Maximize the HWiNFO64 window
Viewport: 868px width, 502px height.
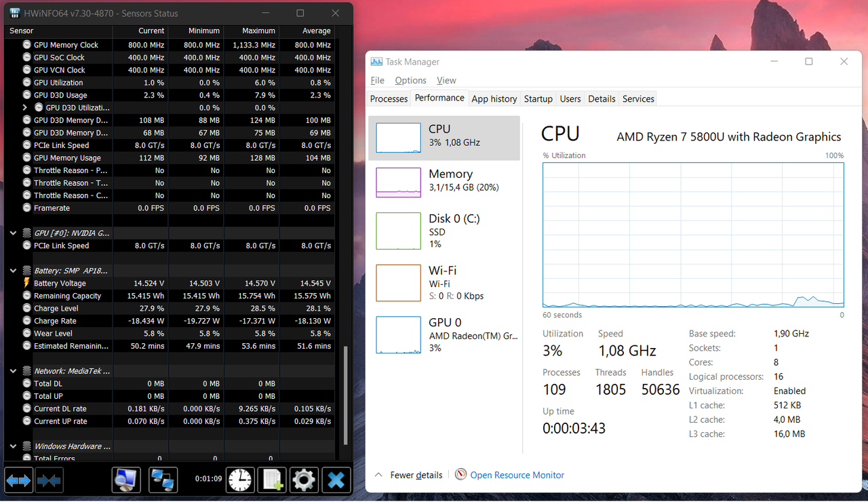click(300, 13)
